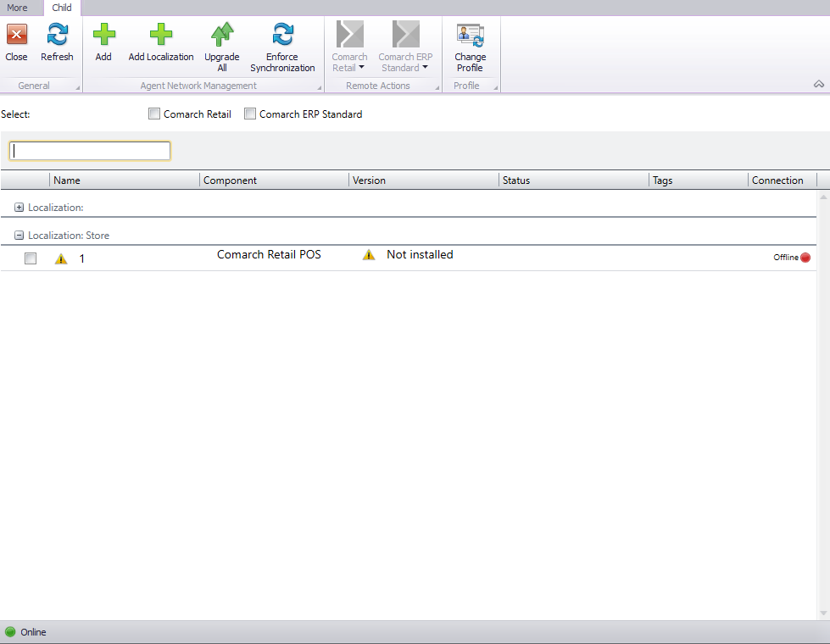The width and height of the screenshot is (830, 644).
Task: Sort by the Status column header
Action: click(574, 180)
